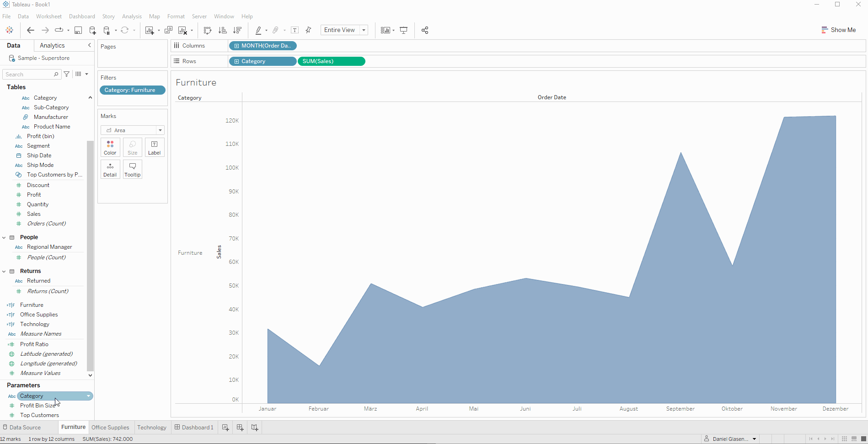Select the SUM(Sales) pill on Rows
This screenshot has height=444, width=868.
tap(331, 61)
